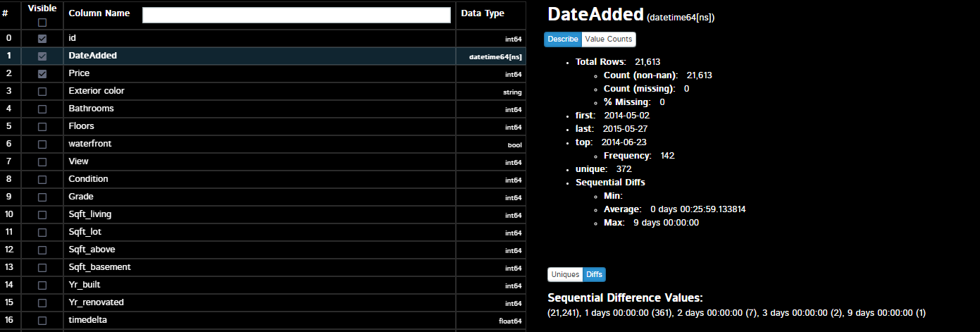Select the Sqft_basement column name
Image resolution: width=980 pixels, height=332 pixels.
pyautogui.click(x=99, y=267)
